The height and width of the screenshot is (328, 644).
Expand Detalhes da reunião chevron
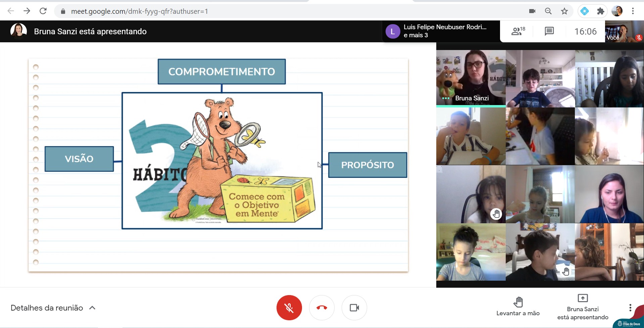(x=92, y=308)
